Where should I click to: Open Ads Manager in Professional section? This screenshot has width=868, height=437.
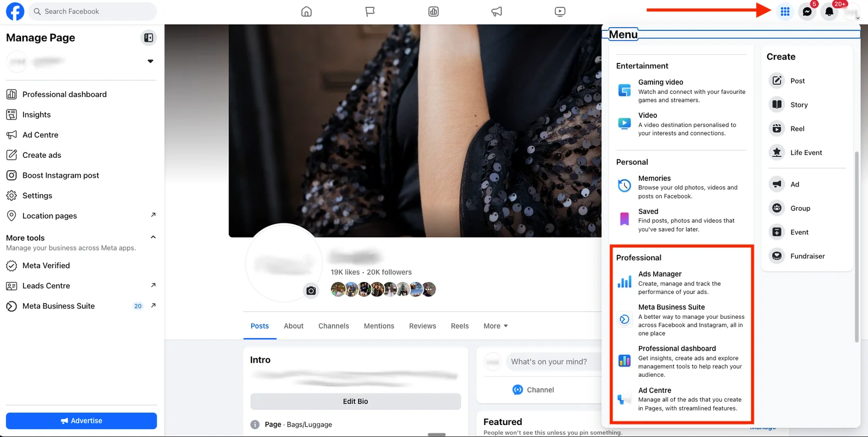(x=681, y=282)
